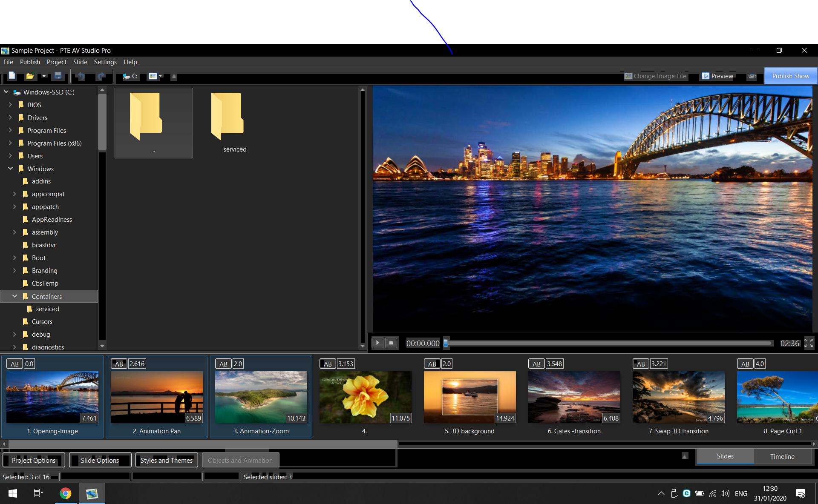
Task: Click the Open project folder icon
Action: 30,76
